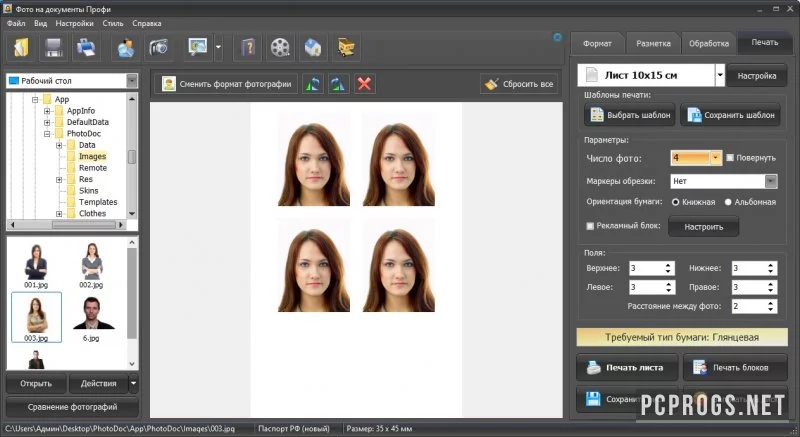This screenshot has height=437, width=800.
Task: Expand the Data folder node
Action: [x=59, y=145]
